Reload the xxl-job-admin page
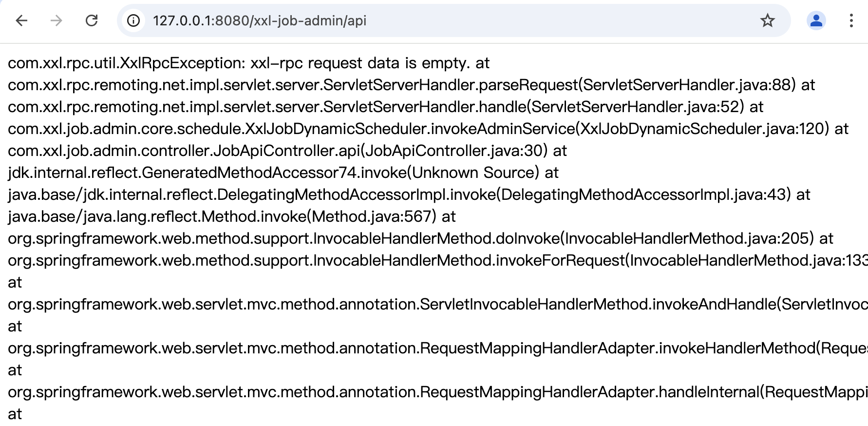 tap(92, 20)
